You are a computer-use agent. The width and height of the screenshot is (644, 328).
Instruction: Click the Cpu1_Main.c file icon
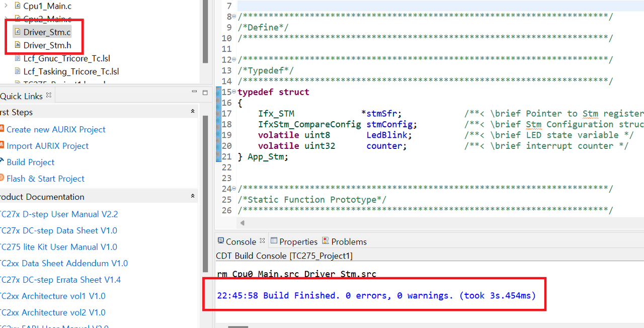click(18, 6)
